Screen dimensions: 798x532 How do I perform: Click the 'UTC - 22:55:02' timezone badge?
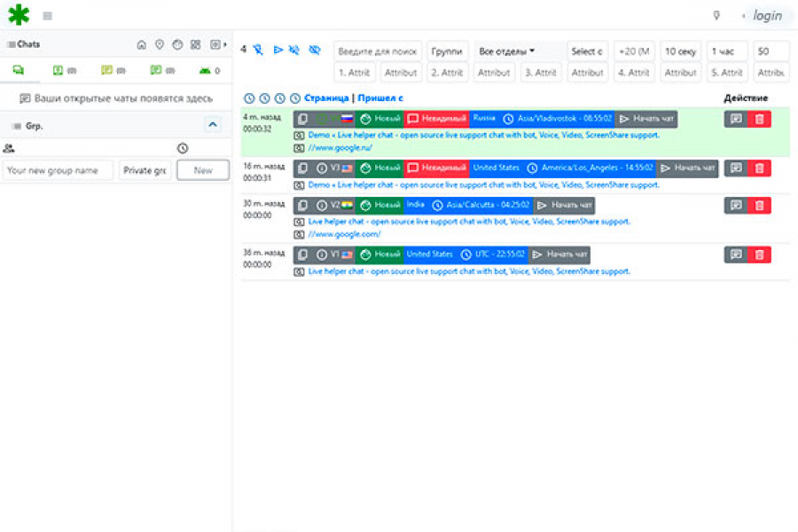pyautogui.click(x=493, y=254)
